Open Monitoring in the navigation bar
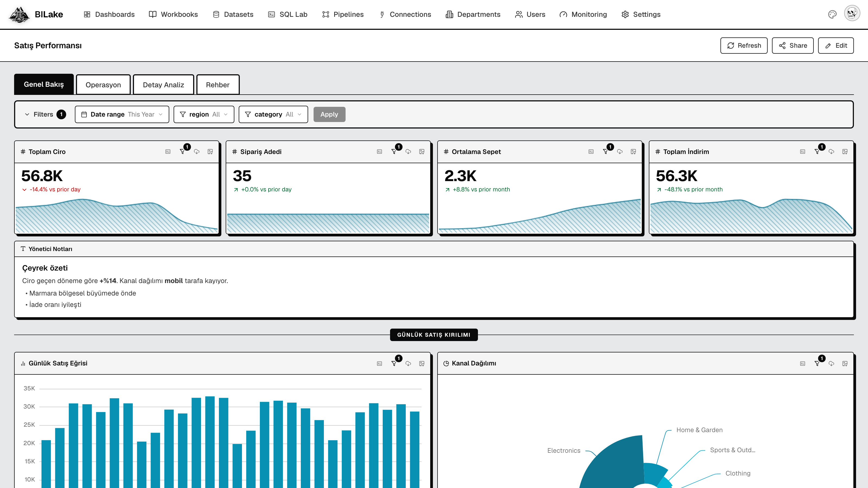 (x=583, y=14)
